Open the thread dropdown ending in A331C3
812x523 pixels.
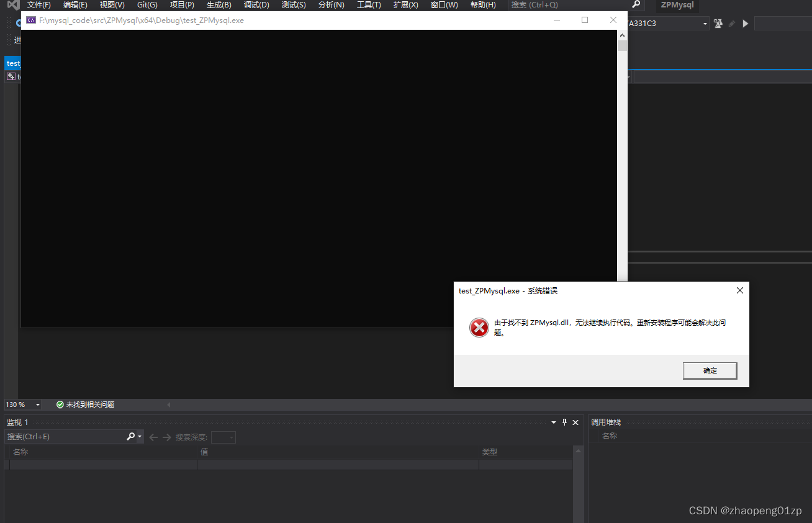coord(705,24)
